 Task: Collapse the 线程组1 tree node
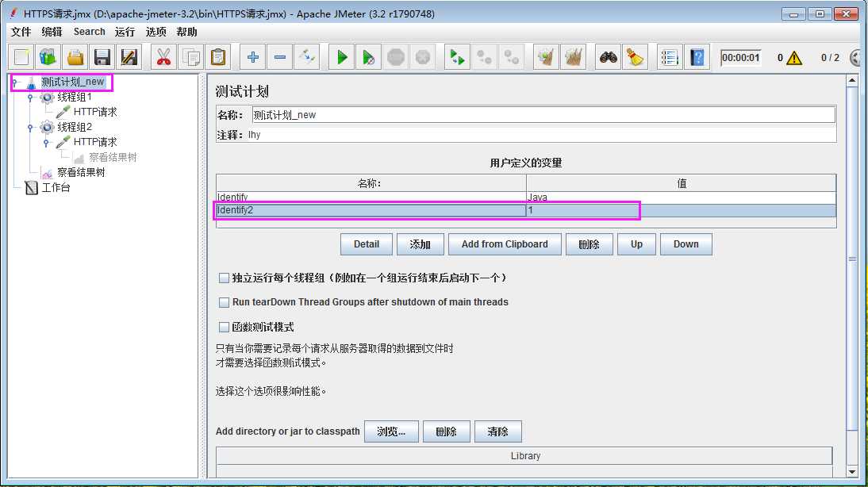click(30, 98)
